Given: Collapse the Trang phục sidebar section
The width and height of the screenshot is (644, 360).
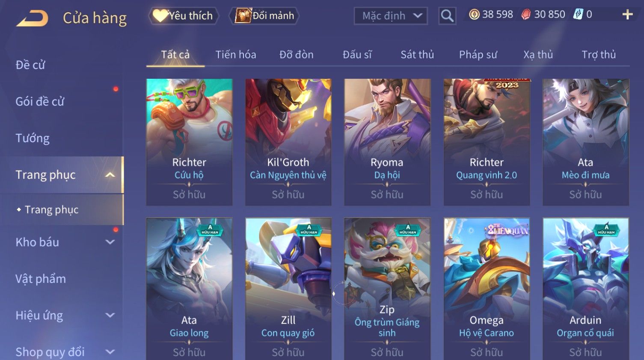Looking at the screenshot, I should click(110, 175).
